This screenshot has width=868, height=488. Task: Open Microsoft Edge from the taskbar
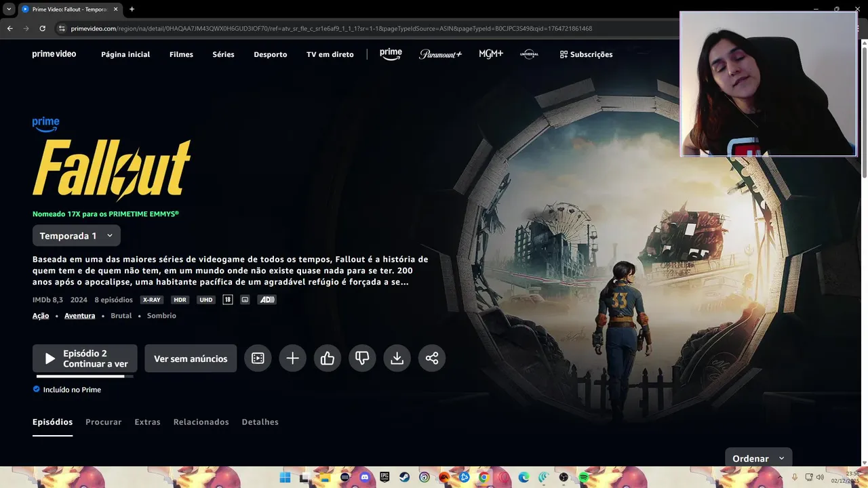[x=524, y=478]
